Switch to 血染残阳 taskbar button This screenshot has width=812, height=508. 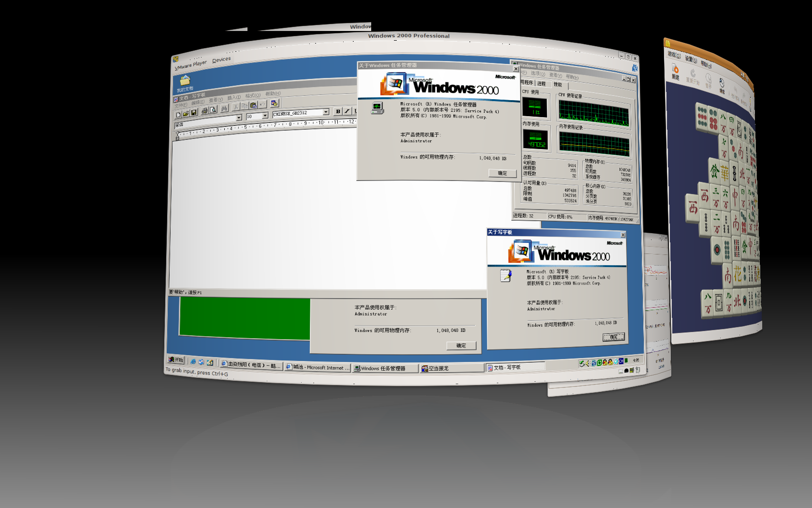(x=250, y=365)
